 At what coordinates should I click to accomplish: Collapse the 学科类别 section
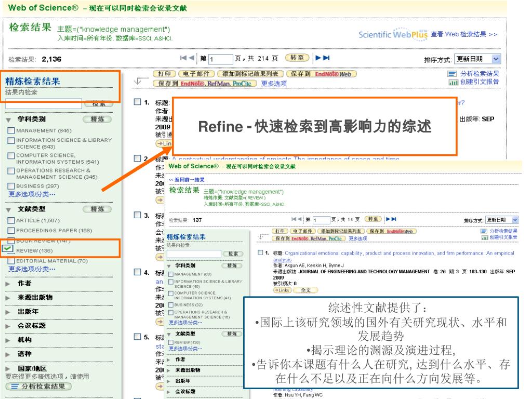(x=9, y=119)
